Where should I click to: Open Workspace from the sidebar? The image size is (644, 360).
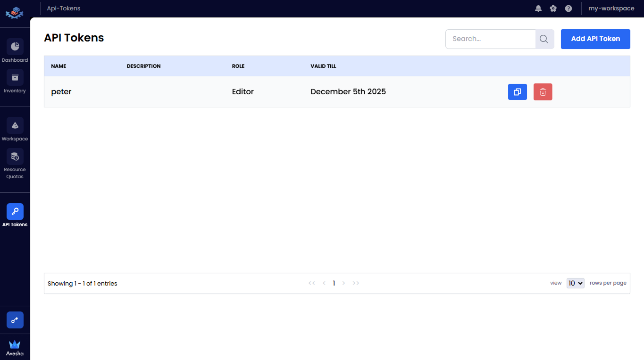(15, 126)
